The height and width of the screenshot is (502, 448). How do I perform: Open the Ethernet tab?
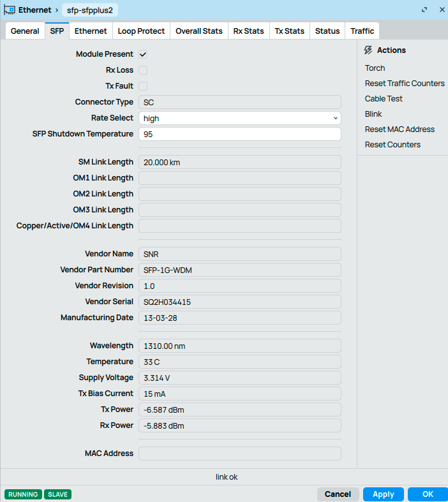tap(91, 31)
